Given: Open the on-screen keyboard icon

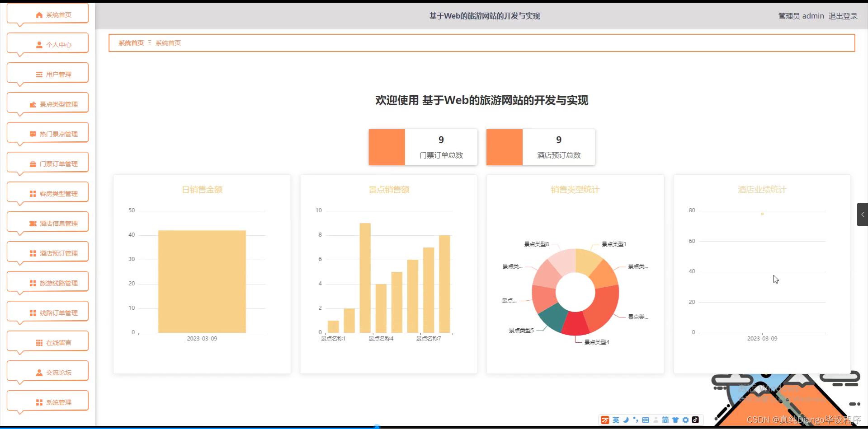Looking at the screenshot, I should point(646,420).
